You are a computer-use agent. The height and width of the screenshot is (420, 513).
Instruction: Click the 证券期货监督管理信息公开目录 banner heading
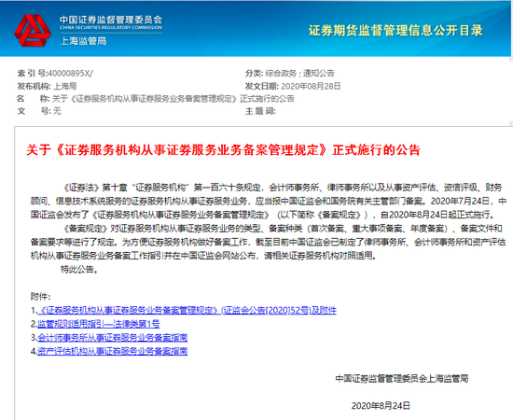coord(395,31)
